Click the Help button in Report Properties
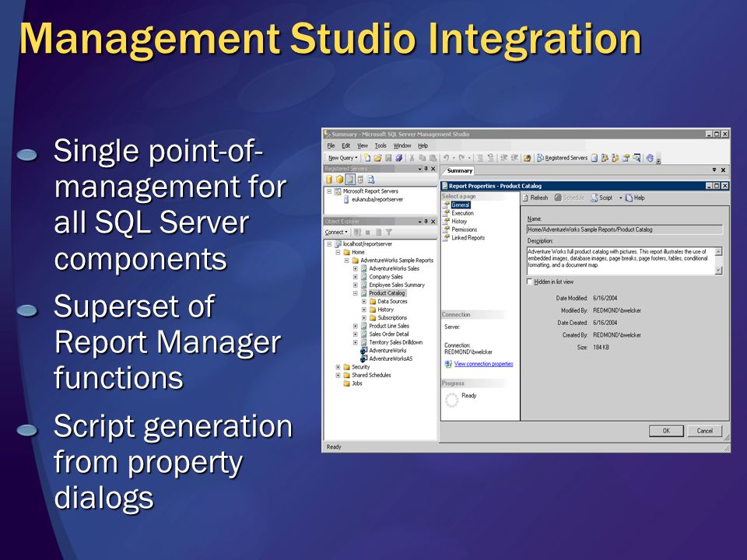747x560 pixels. point(635,198)
